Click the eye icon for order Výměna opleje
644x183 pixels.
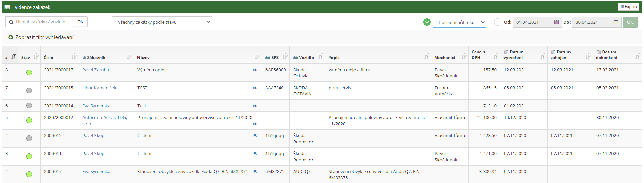tap(255, 70)
